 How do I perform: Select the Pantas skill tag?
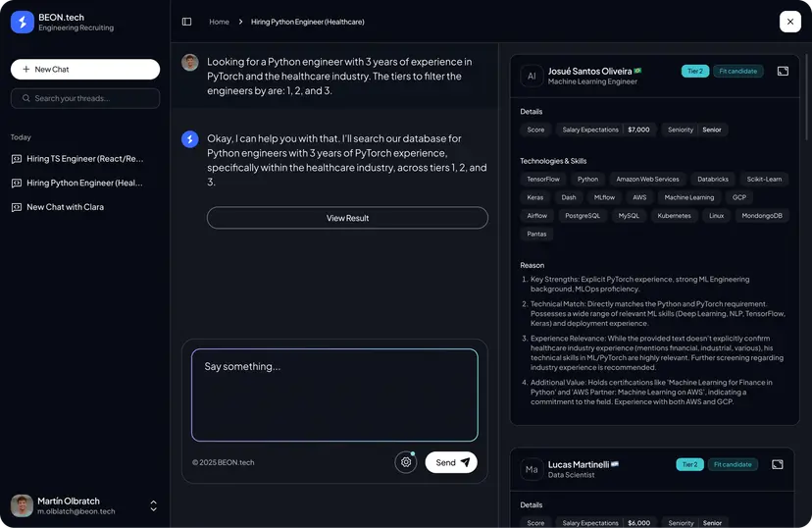(536, 234)
